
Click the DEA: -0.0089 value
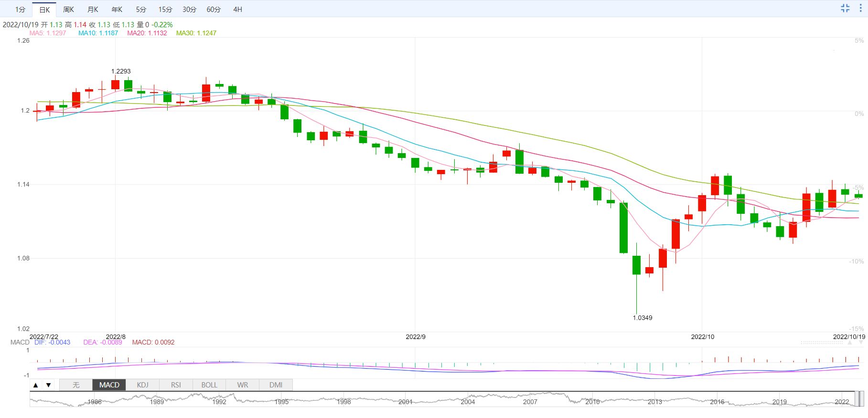(x=103, y=342)
